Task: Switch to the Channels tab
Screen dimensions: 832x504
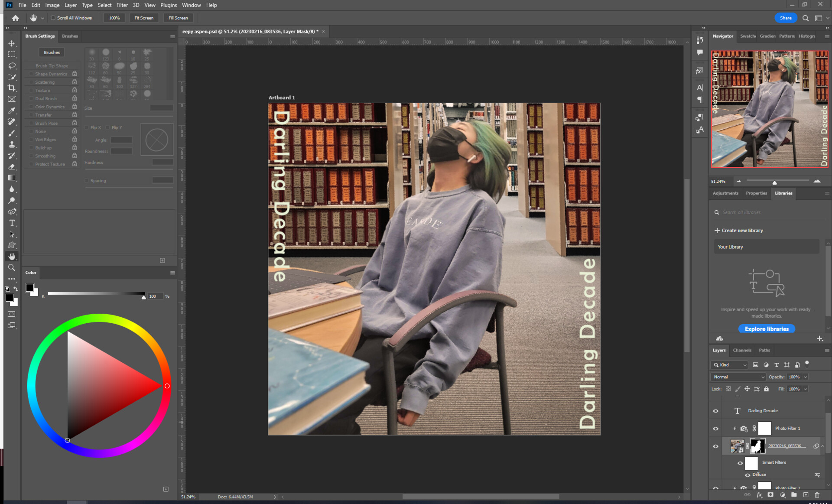Action: point(742,350)
